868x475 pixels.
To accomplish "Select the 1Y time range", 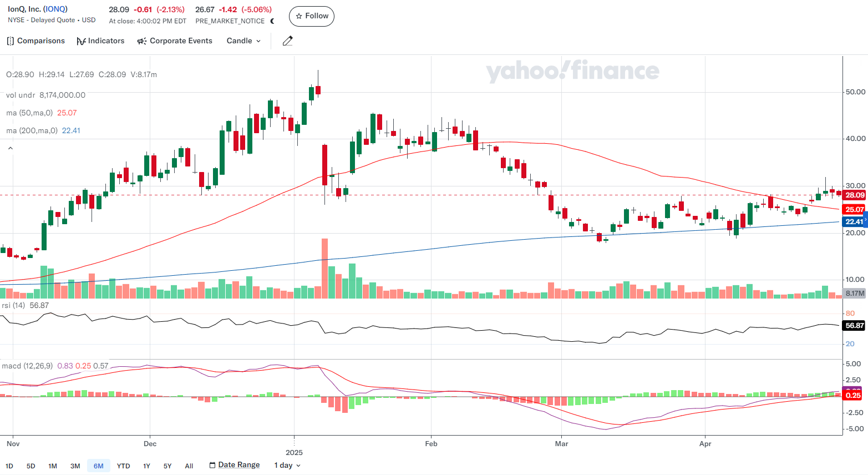I will click(x=146, y=466).
